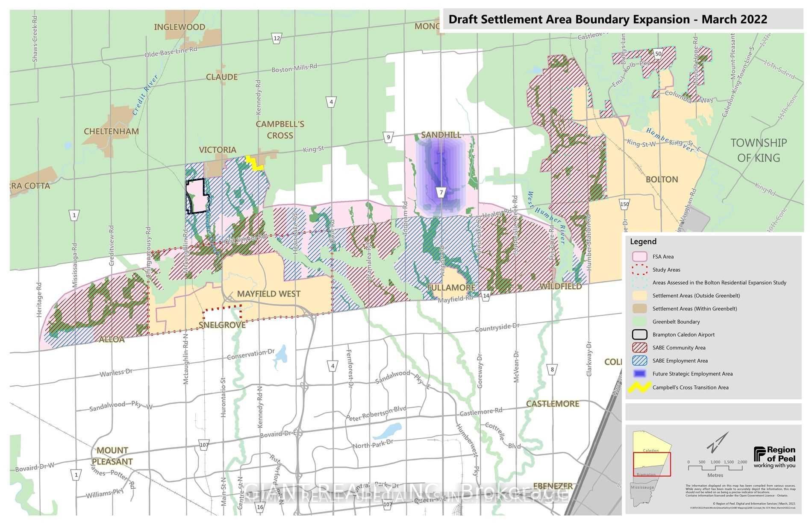Click the Region of Peel logo
Image resolution: width=812 pixels, height=525 pixels.
(774, 457)
